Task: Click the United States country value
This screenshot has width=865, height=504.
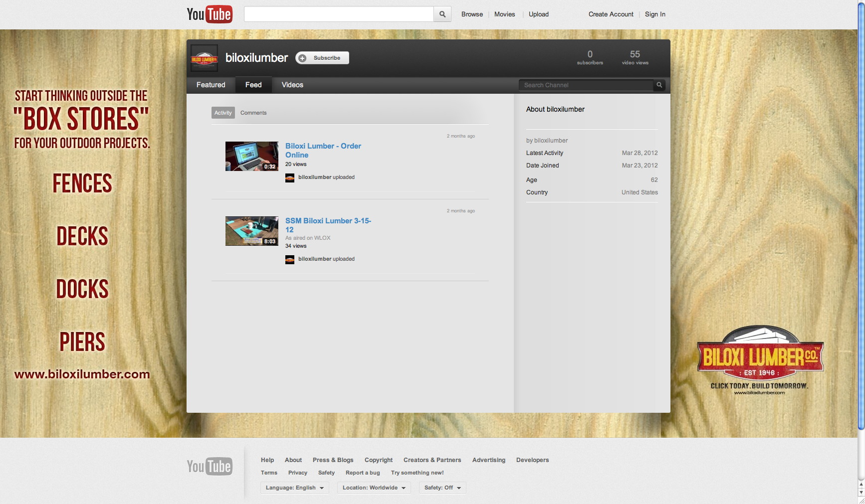Action: click(640, 193)
